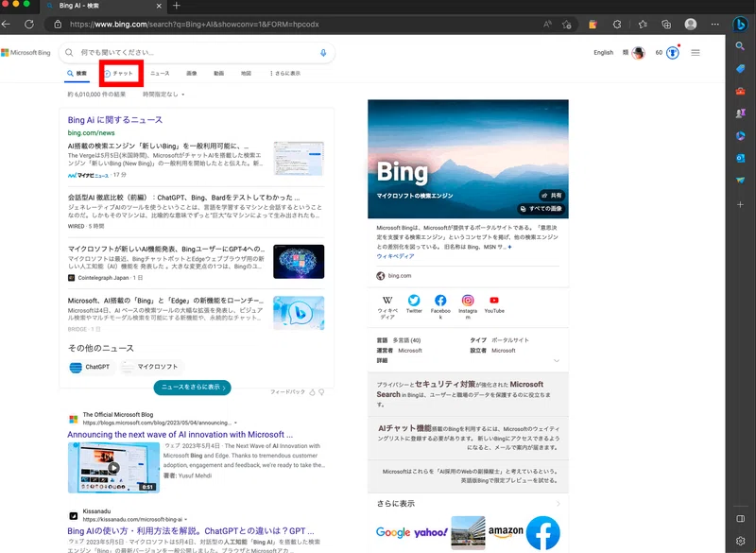Switch to the チャット chat tab
The height and width of the screenshot is (553, 756).
[x=119, y=74]
